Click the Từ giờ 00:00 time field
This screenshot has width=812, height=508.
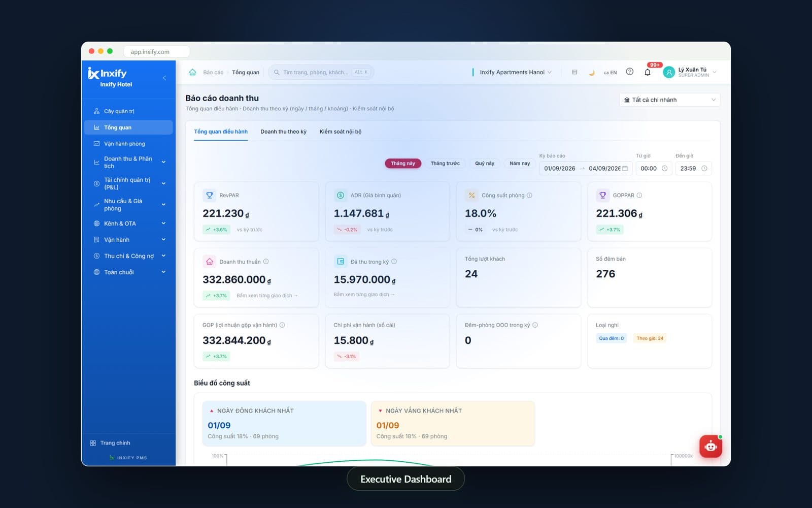click(654, 169)
